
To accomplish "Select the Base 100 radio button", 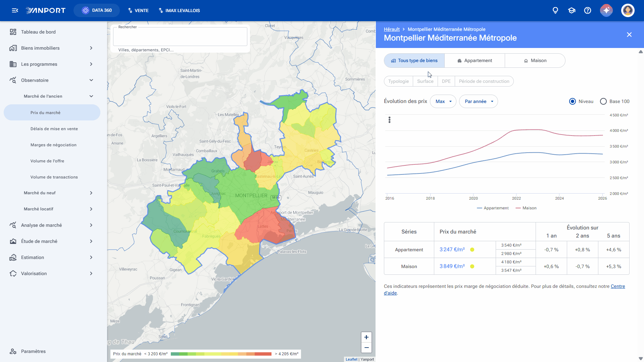I will click(x=603, y=101).
